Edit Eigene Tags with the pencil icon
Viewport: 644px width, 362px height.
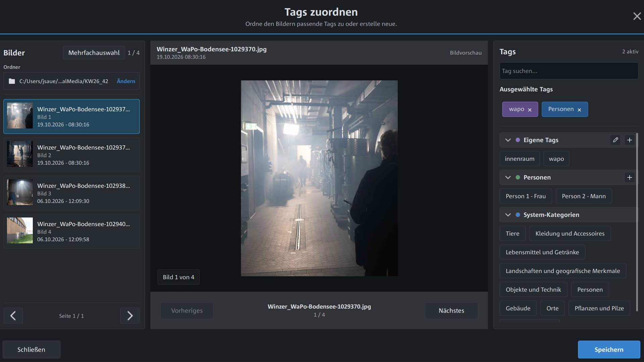tap(615, 140)
